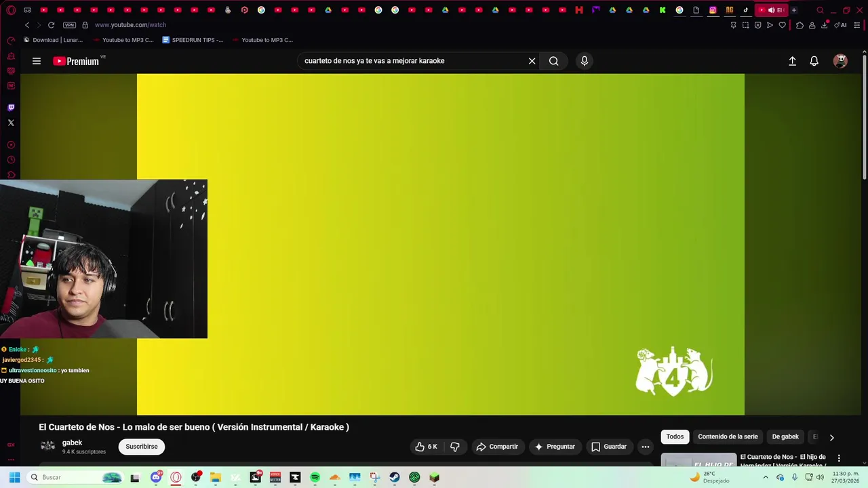Screen dimensions: 868x488
Task: Open El hijo de Hernández video thumbnail
Action: (698, 460)
